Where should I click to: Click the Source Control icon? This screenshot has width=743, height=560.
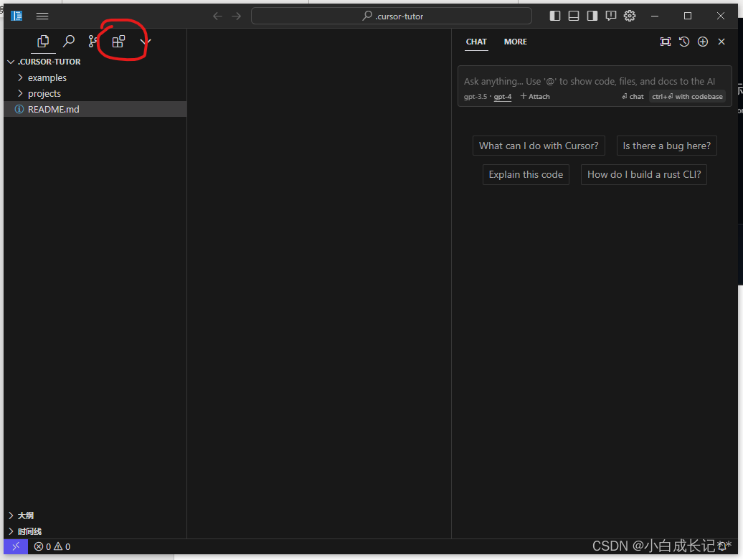[93, 42]
